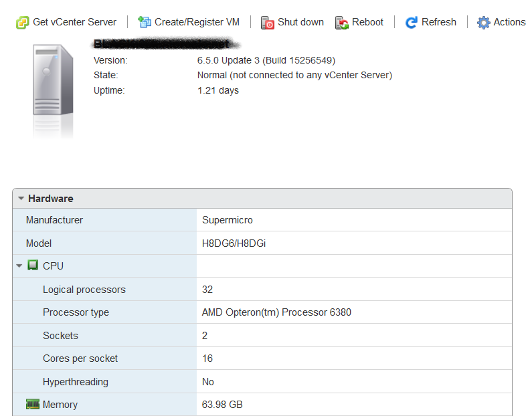Viewport: 532px width, 416px height.
Task: Click the Hyperthreading row label
Action: 75,382
